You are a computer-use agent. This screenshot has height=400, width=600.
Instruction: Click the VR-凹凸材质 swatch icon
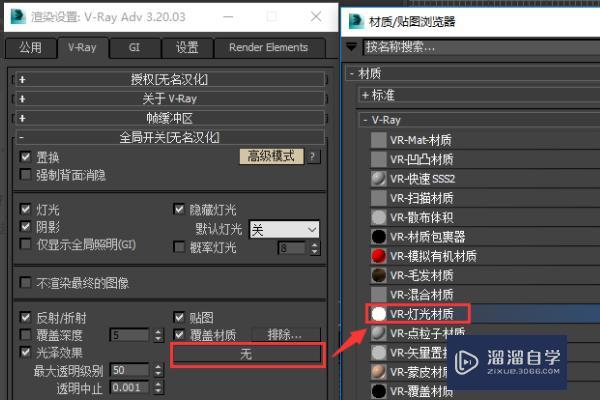pos(378,159)
